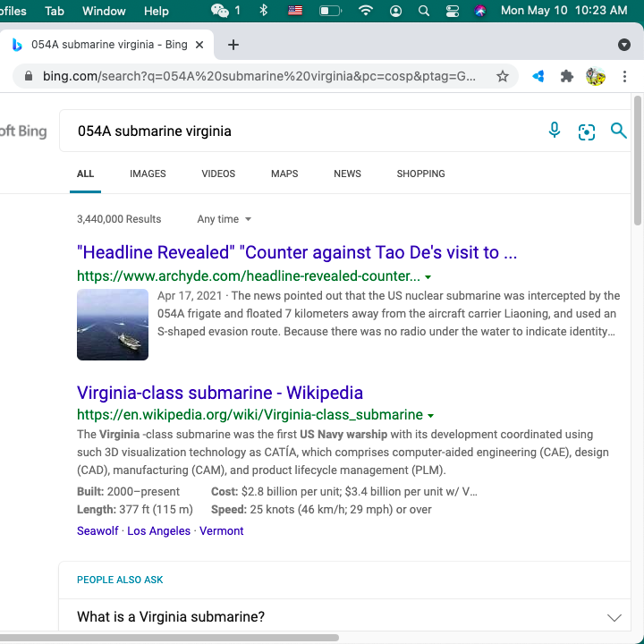Expand the "Any time" date filter

225,219
